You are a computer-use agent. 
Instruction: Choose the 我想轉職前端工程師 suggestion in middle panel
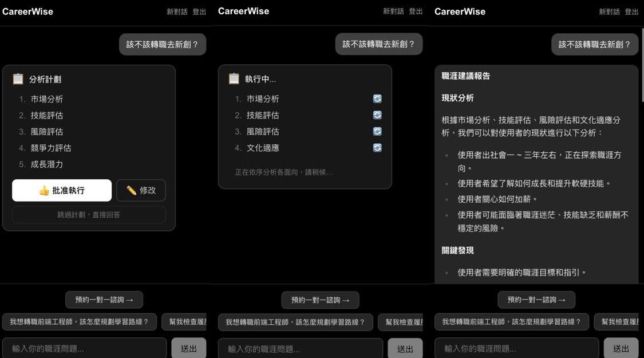295,322
